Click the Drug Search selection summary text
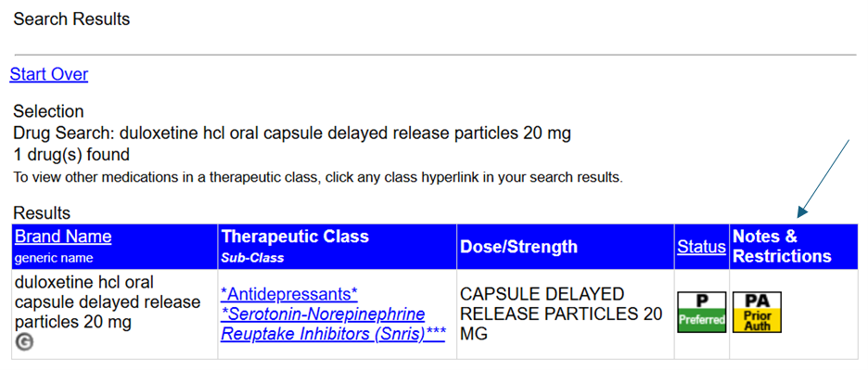The width and height of the screenshot is (868, 370). (x=292, y=134)
